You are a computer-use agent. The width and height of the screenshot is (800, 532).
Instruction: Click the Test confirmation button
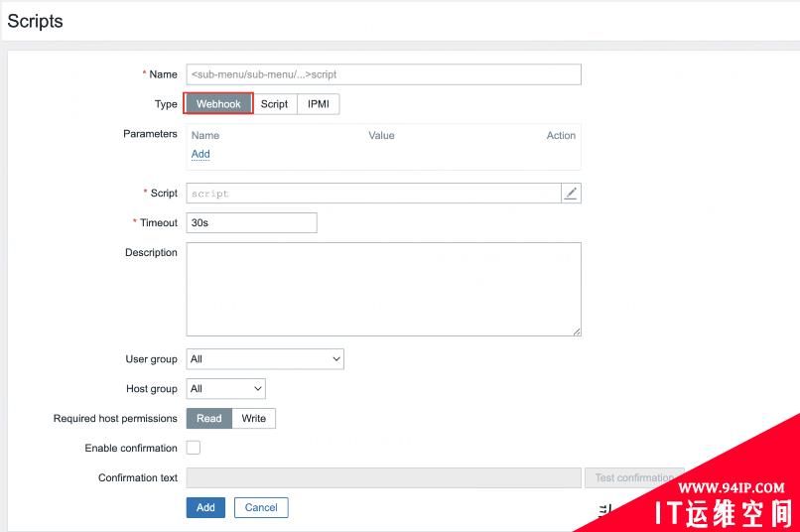pos(634,478)
